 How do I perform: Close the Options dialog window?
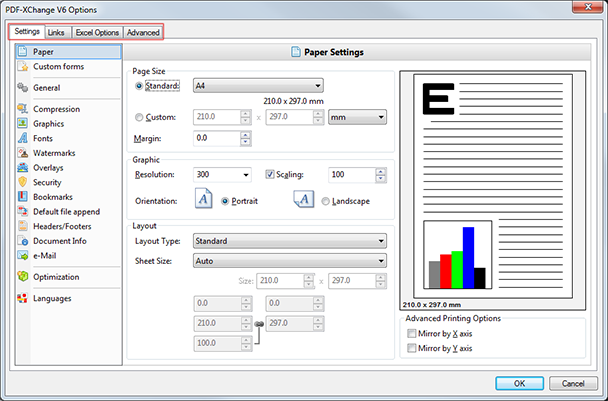pos(588,7)
